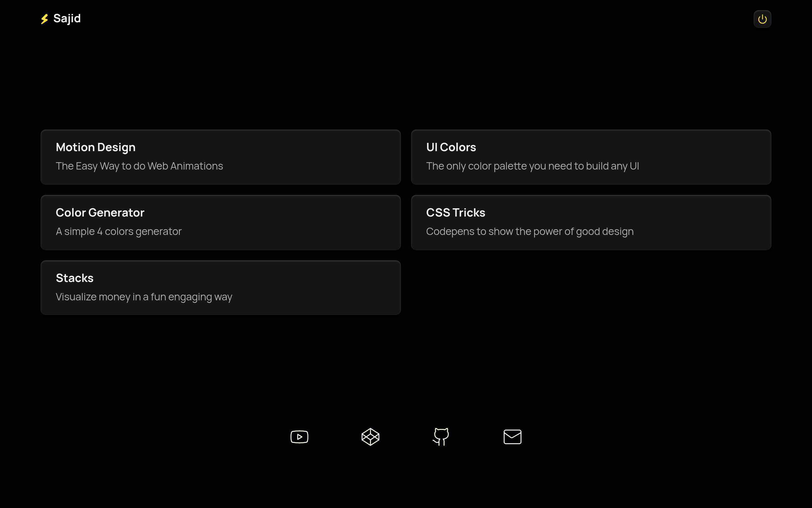Open the Sajid home link
This screenshot has height=508, width=812.
tap(61, 18)
